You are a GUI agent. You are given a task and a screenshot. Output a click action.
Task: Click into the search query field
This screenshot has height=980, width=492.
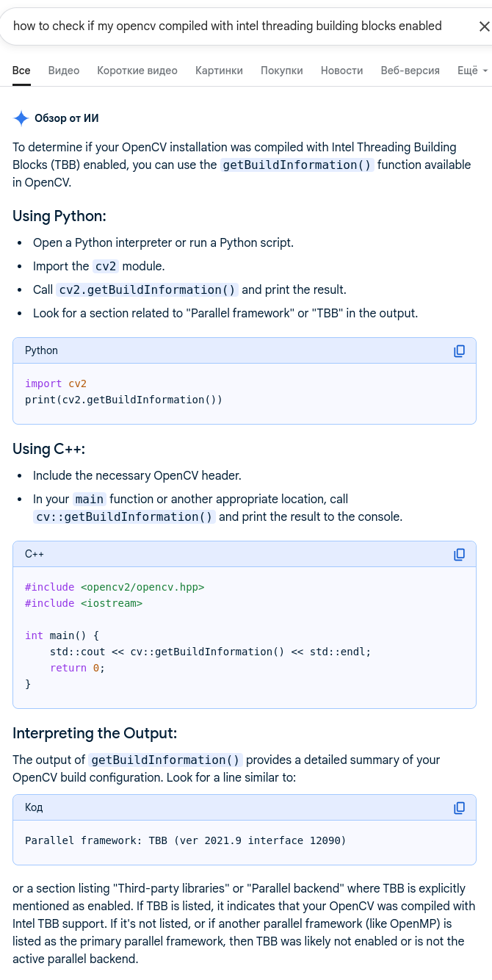tap(228, 26)
